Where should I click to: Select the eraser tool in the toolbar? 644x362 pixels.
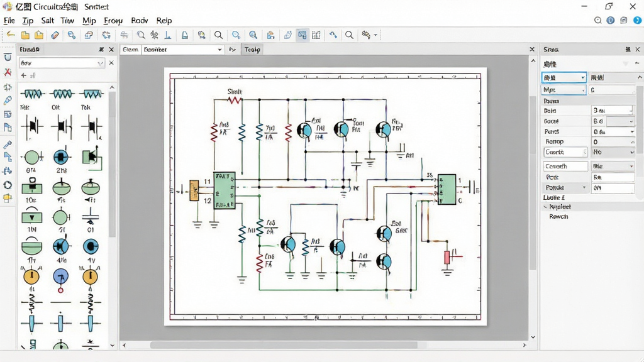55,35
